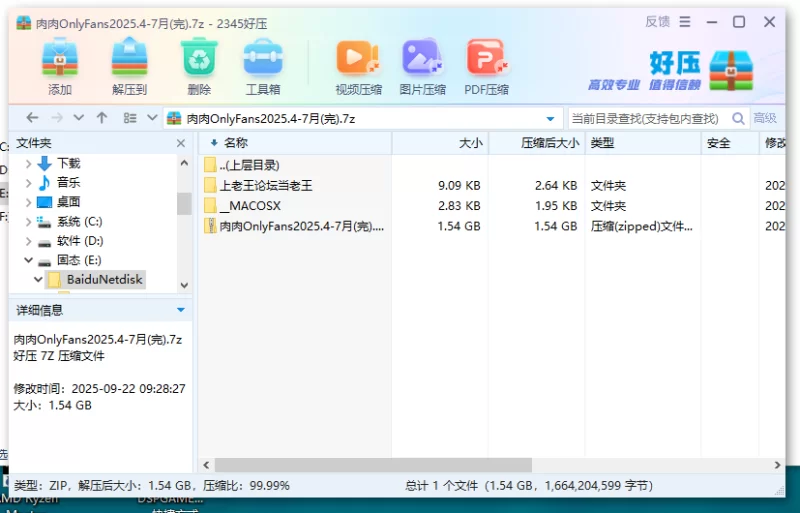Close the 文件夹 folder panel

coord(181,143)
